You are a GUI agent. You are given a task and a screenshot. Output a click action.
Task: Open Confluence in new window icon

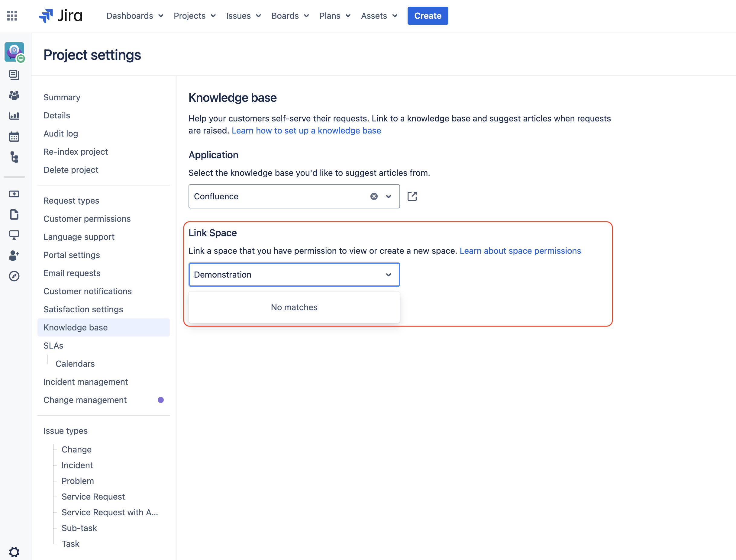pyautogui.click(x=412, y=196)
